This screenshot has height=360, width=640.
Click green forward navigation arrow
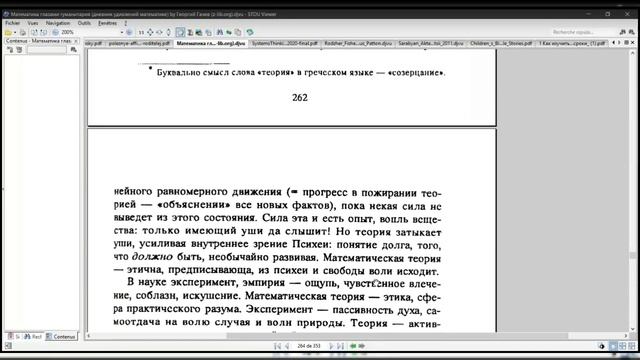coord(362,346)
